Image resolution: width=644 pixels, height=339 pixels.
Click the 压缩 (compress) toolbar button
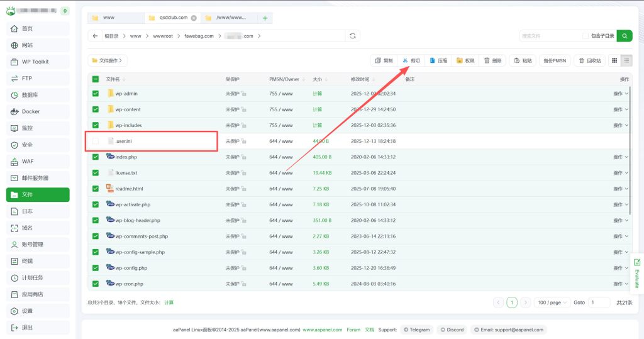tap(438, 60)
